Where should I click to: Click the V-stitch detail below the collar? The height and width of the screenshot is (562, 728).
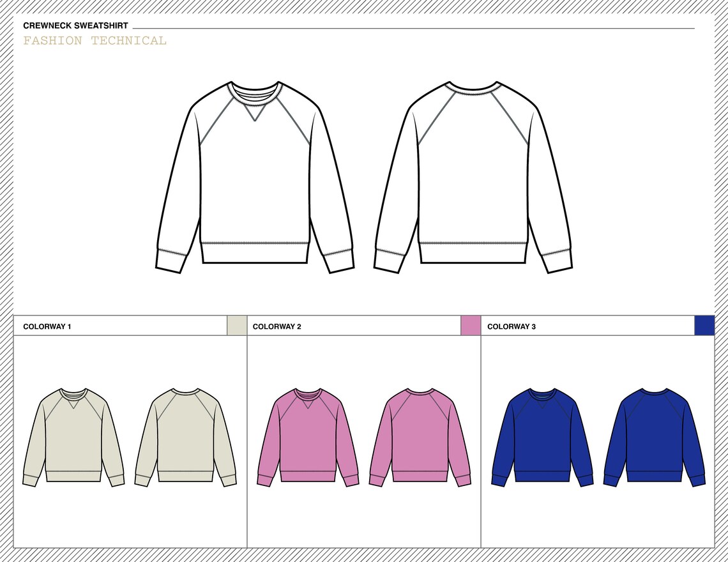254,115
